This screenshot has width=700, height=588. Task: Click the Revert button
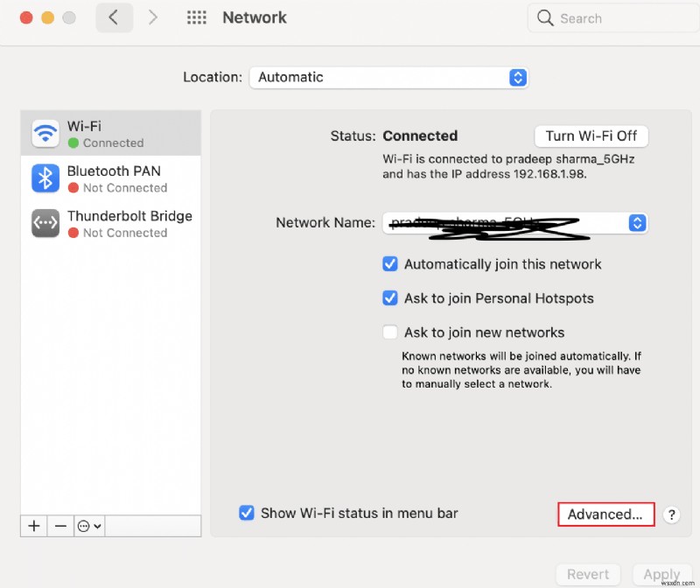pyautogui.click(x=588, y=575)
